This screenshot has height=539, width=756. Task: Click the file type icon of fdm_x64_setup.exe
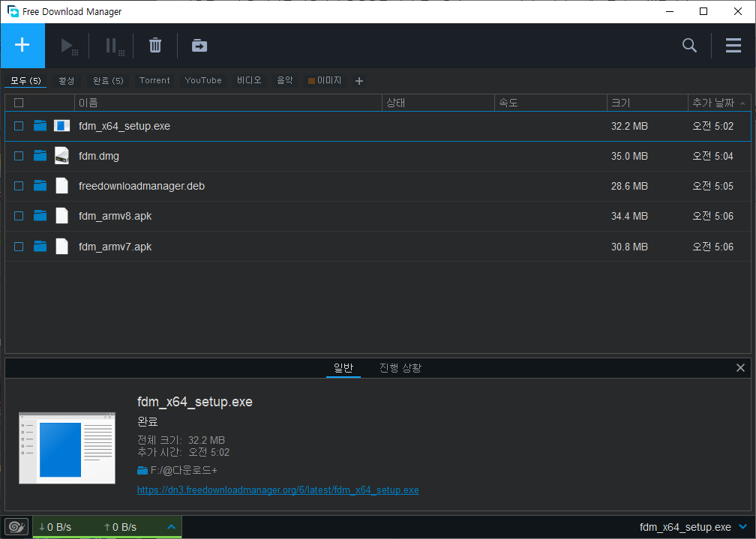(61, 126)
